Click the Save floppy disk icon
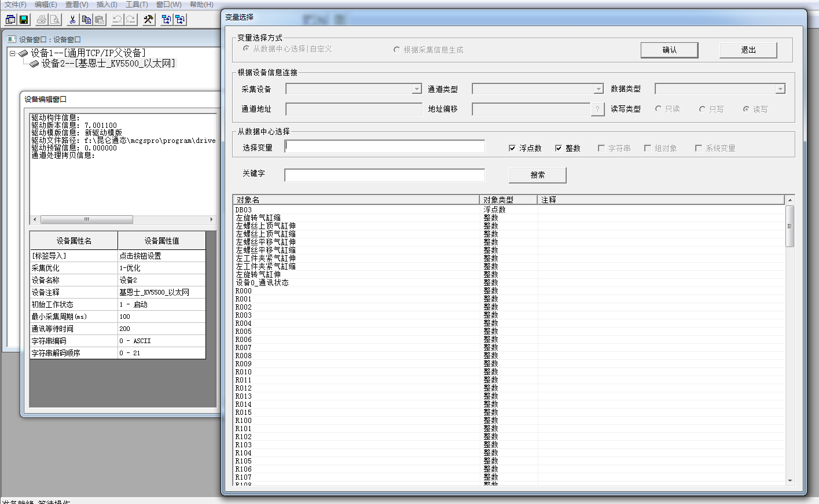 click(24, 20)
